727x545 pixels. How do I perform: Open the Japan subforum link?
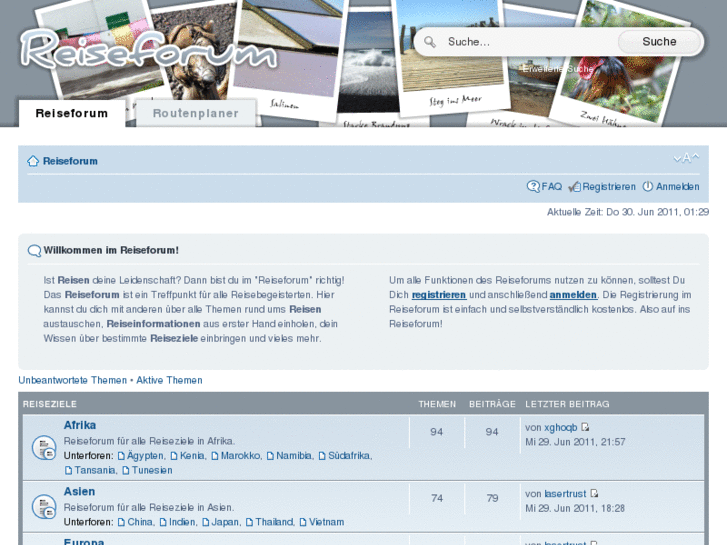point(225,522)
